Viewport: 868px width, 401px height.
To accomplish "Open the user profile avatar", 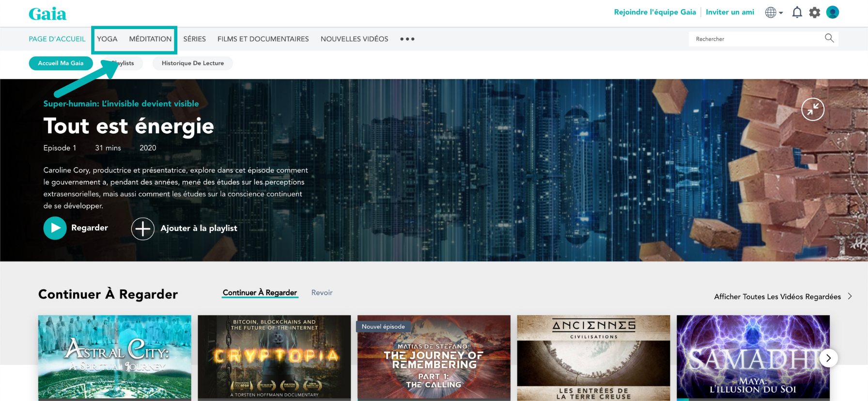I will pyautogui.click(x=832, y=12).
